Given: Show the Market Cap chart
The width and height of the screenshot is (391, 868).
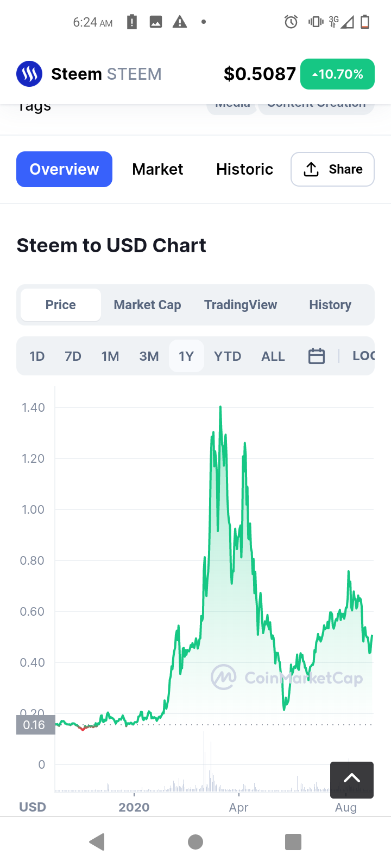Looking at the screenshot, I should (147, 305).
